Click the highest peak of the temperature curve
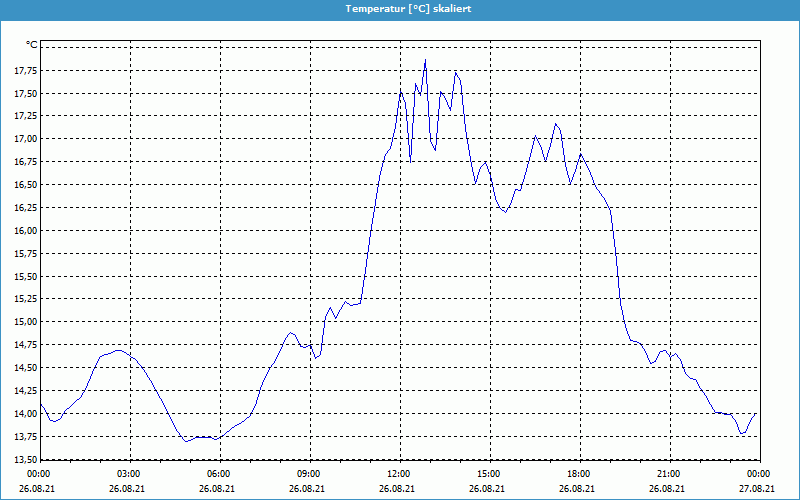 click(x=425, y=60)
